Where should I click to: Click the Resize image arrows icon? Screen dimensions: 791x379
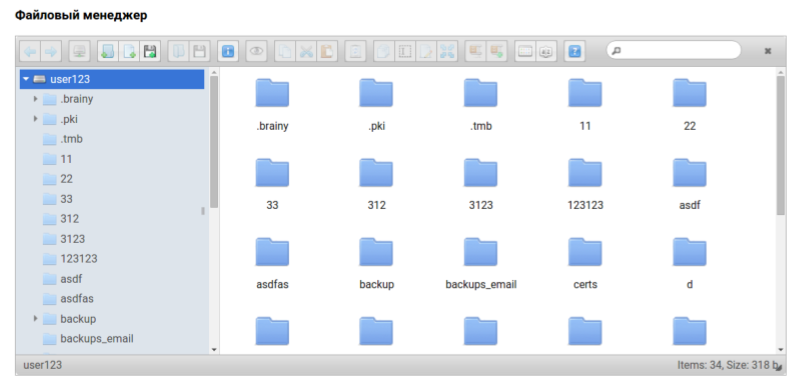(447, 51)
